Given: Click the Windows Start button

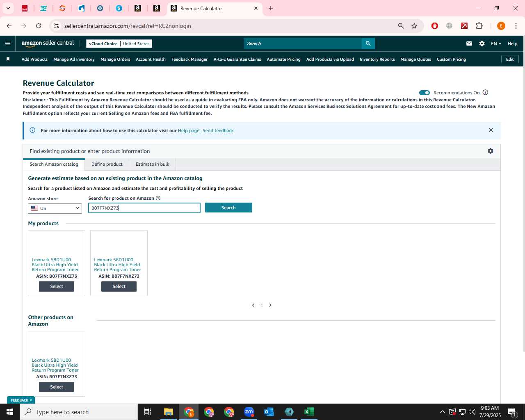Looking at the screenshot, I should click(10, 412).
